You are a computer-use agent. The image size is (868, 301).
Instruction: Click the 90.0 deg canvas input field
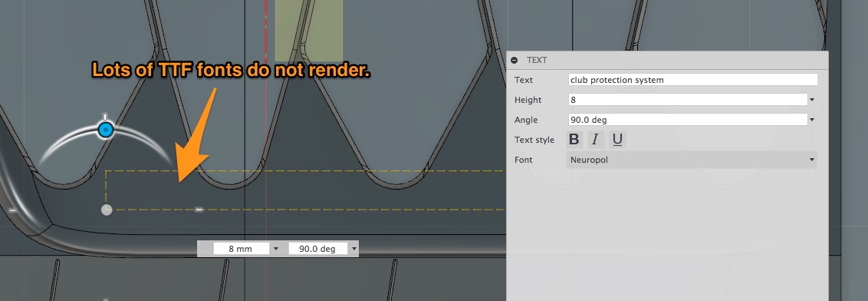click(317, 249)
